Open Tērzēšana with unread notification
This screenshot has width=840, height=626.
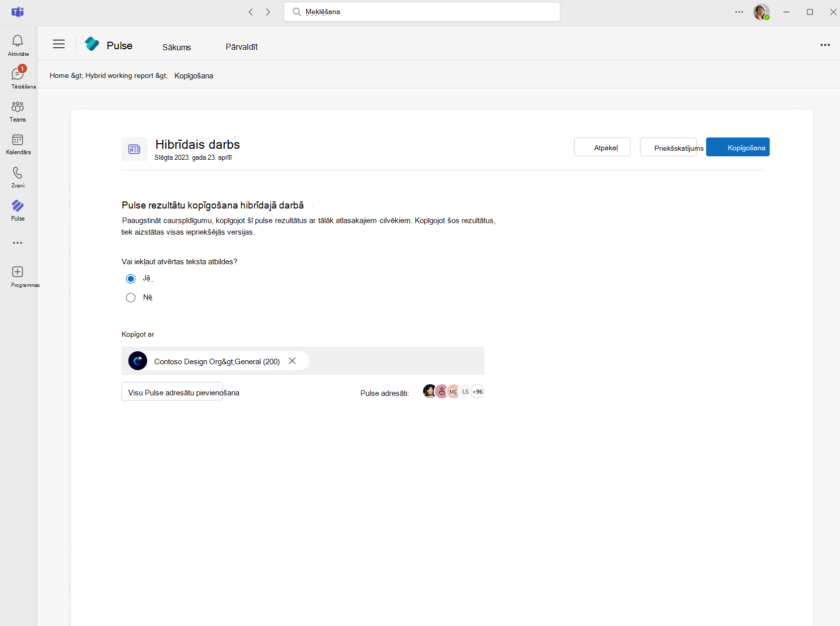pyautogui.click(x=18, y=77)
